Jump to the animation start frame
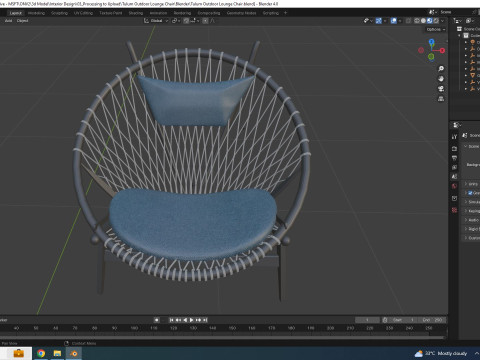 [171, 320]
